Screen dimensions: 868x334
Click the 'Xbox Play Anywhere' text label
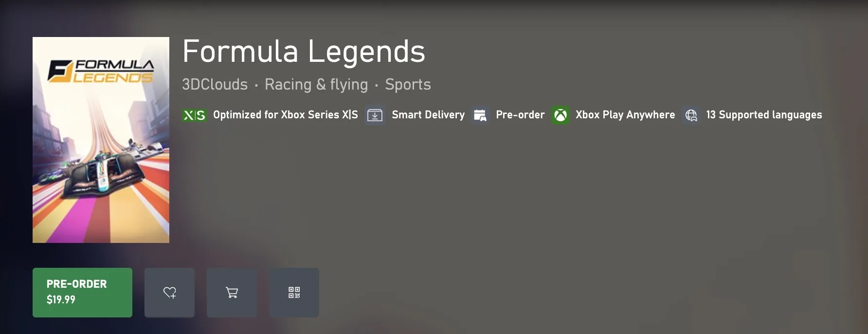tap(625, 115)
